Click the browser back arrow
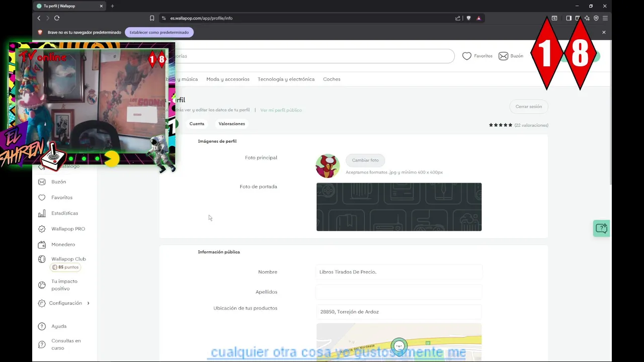The width and height of the screenshot is (644, 362). click(x=39, y=18)
